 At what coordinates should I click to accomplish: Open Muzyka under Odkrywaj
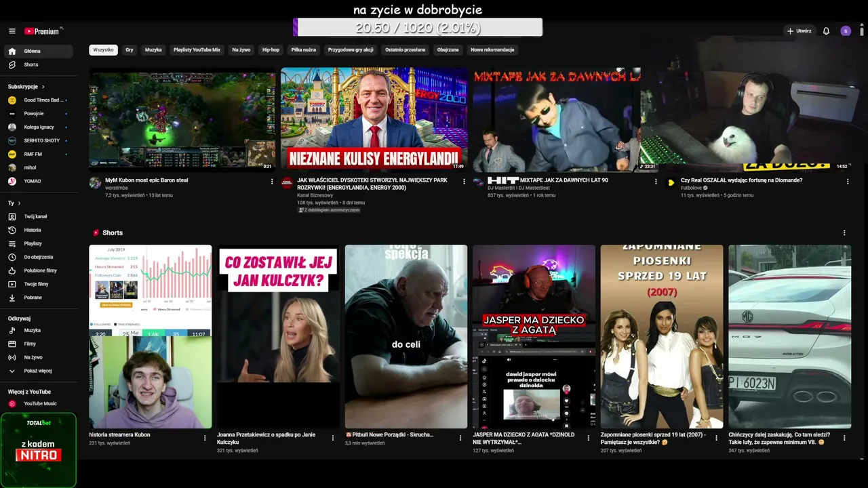click(39, 331)
